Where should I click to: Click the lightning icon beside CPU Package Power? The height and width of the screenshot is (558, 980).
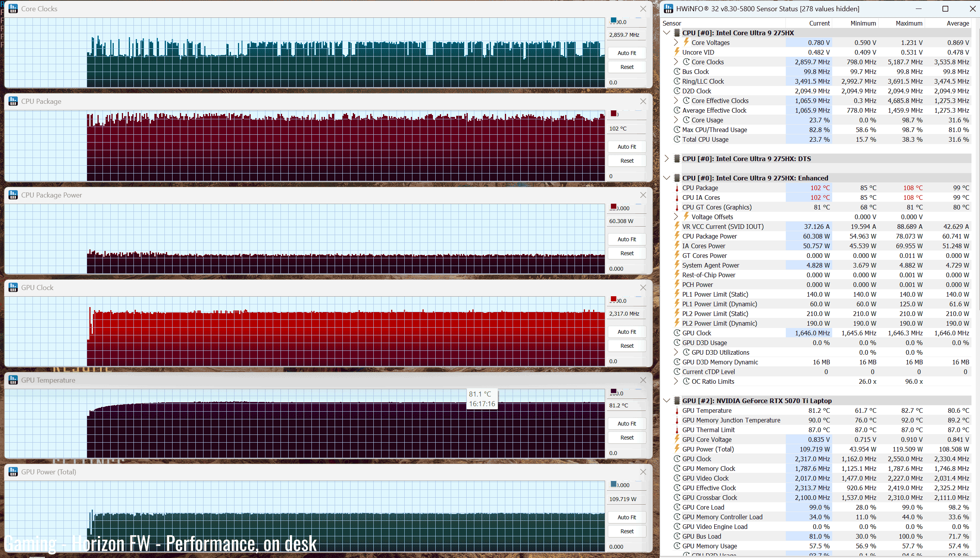[x=677, y=236]
